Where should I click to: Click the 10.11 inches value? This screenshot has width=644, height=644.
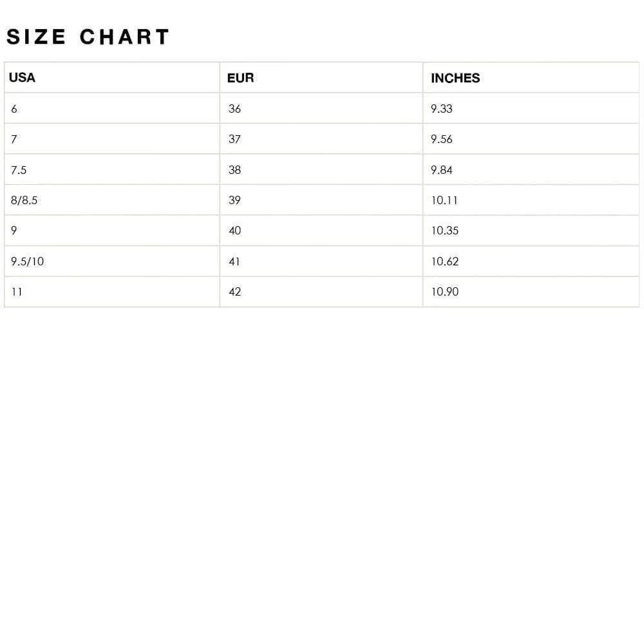(444, 200)
